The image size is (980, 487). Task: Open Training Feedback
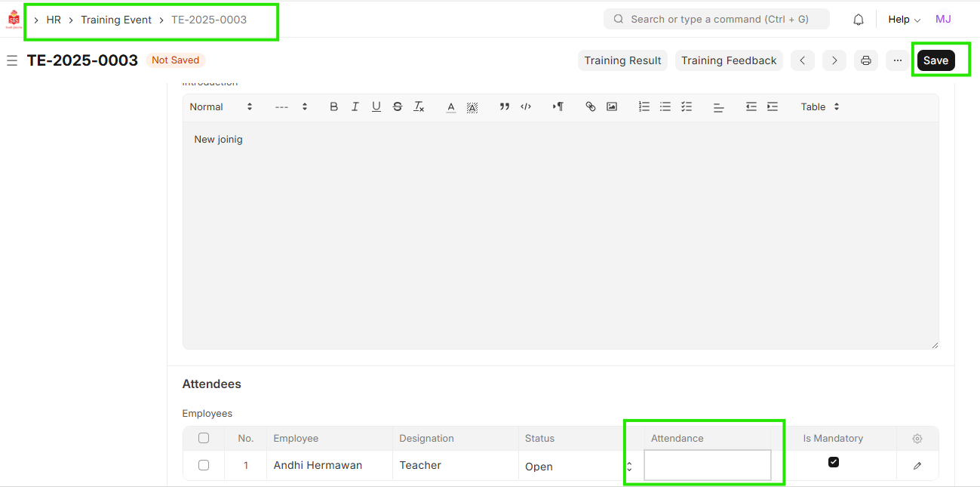point(729,60)
